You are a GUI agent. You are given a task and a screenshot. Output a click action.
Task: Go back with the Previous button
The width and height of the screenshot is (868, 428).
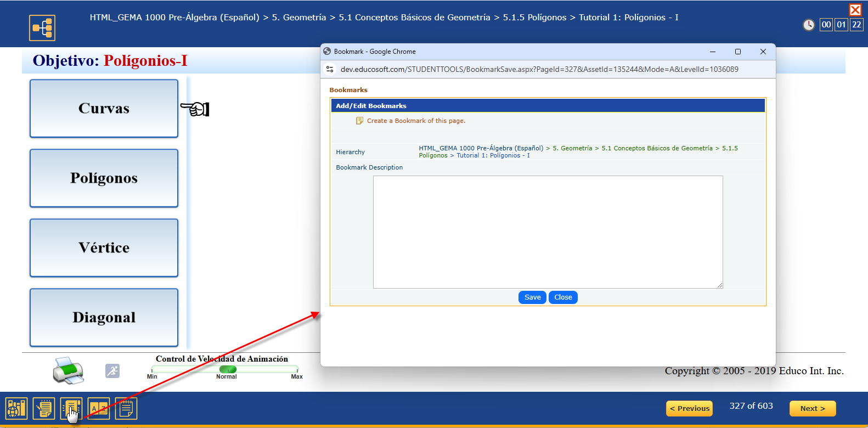click(x=689, y=409)
